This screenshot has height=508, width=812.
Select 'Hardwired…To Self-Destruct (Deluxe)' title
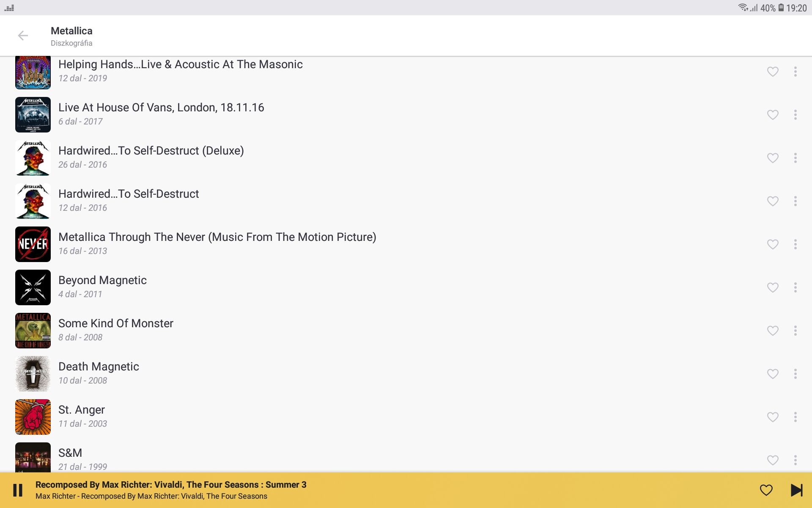pos(151,151)
